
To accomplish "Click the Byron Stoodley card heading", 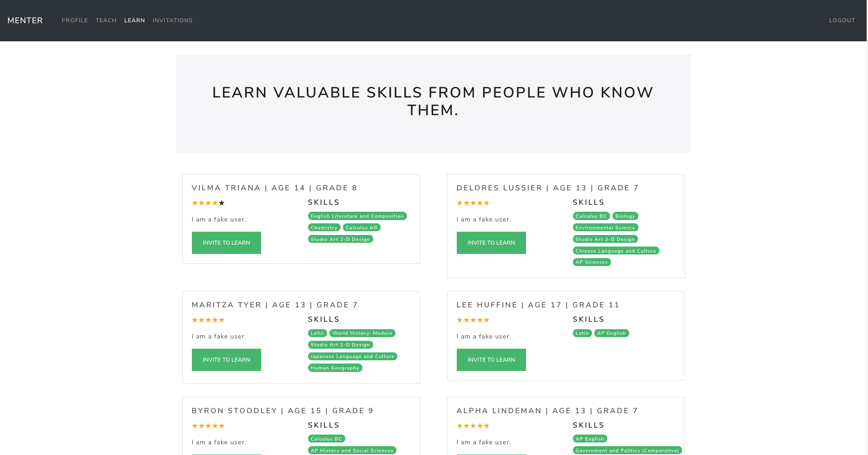I will 283,411.
